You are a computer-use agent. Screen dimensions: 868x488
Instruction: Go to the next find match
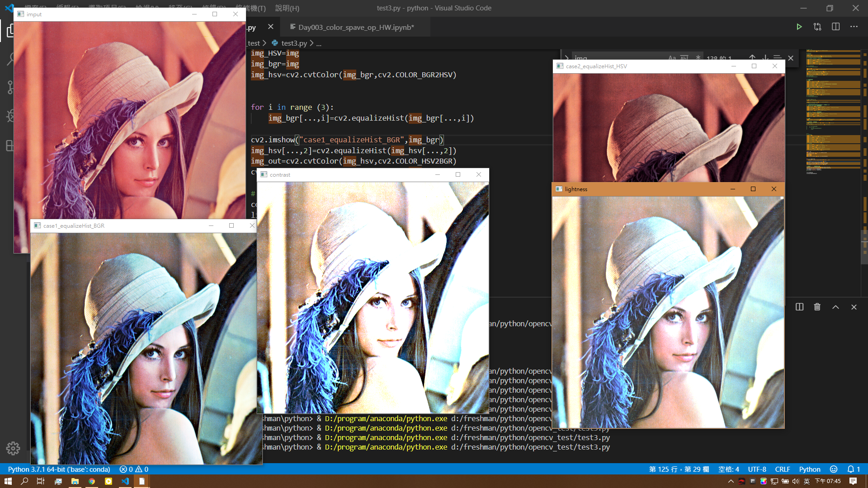point(765,57)
